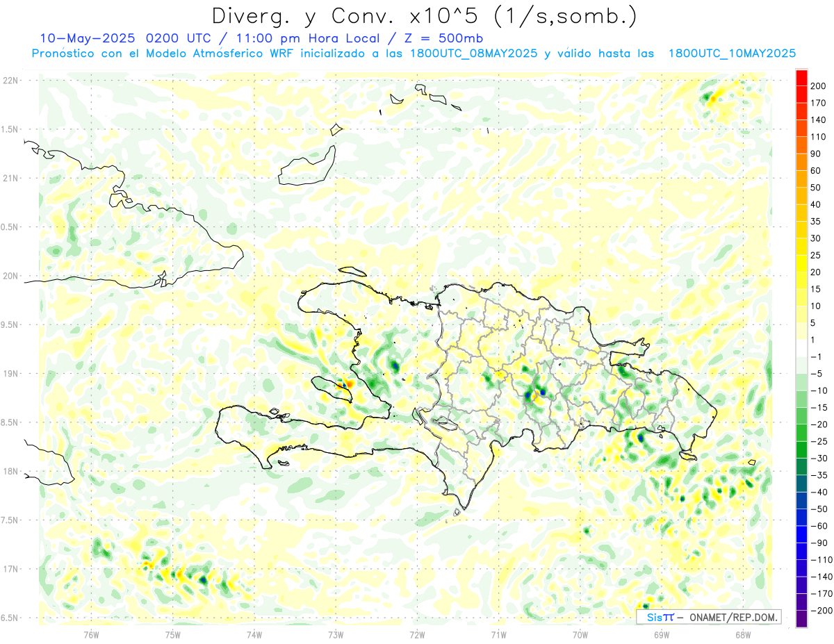The image size is (834, 644).
Task: Click the '40' color scale label
Action: tap(816, 204)
